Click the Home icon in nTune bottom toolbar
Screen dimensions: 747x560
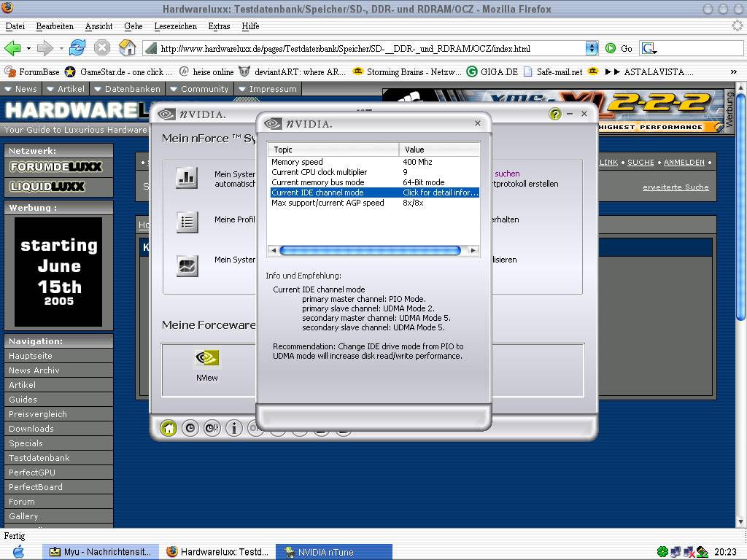point(169,428)
